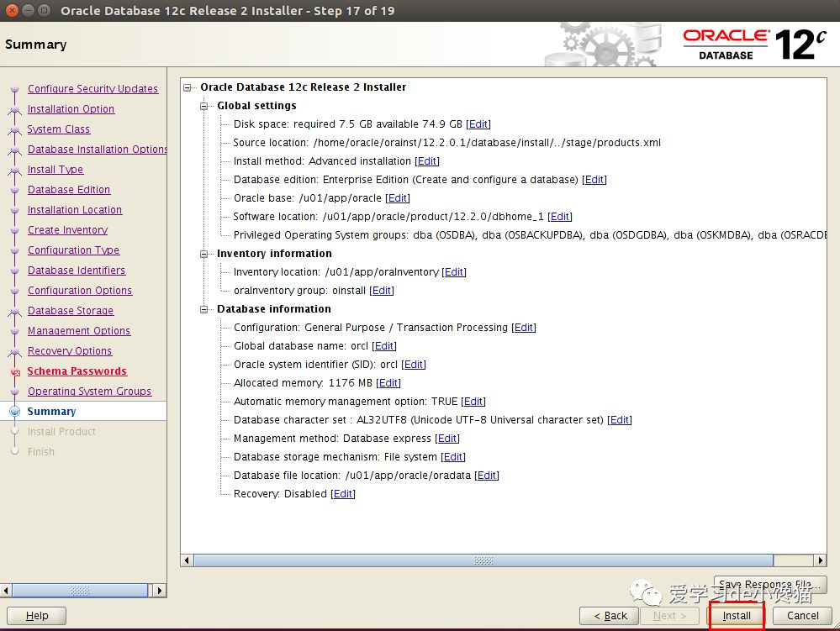Go to Configuration Options step
The image size is (840, 631).
(x=80, y=291)
